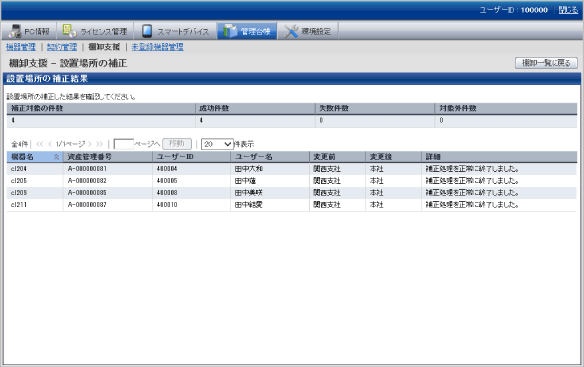Click the sort arrow icon in 機器名 header
The image size is (584, 367).
(56, 157)
